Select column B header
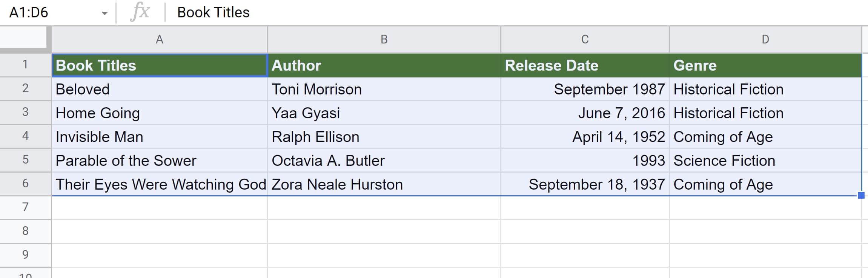 click(x=384, y=39)
